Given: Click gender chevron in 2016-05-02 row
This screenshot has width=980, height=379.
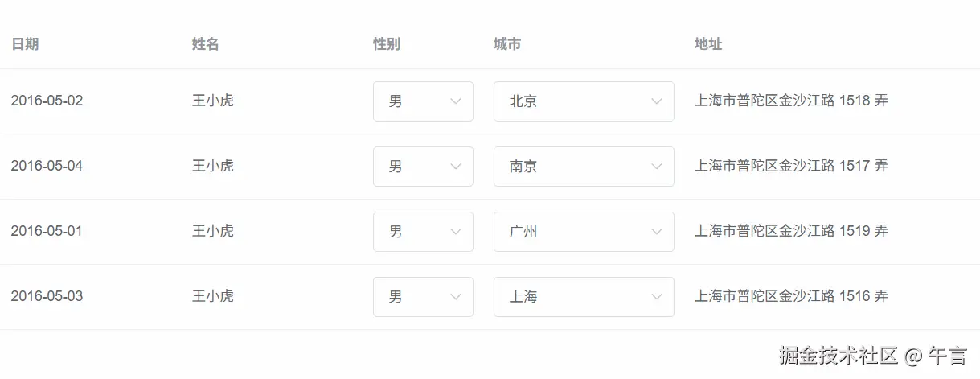Looking at the screenshot, I should click(456, 101).
